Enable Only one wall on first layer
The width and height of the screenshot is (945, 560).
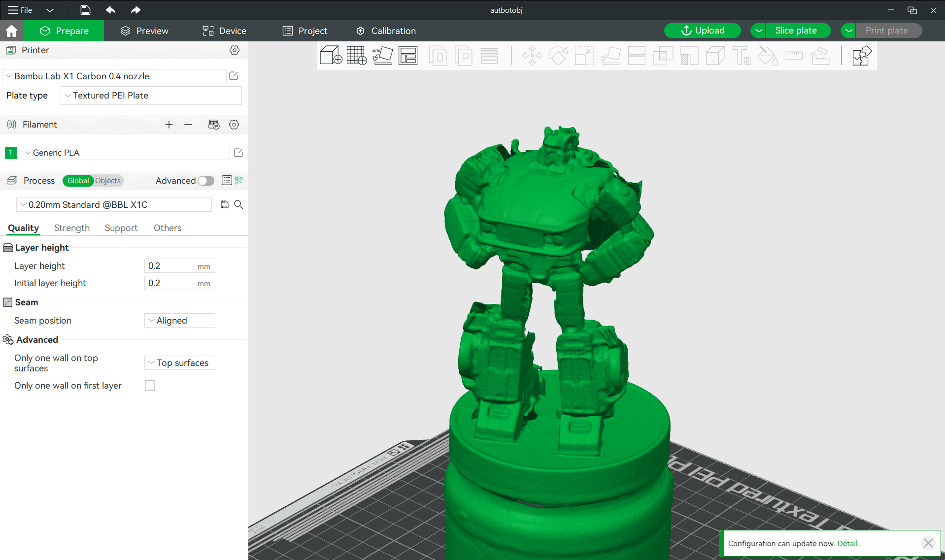tap(150, 386)
